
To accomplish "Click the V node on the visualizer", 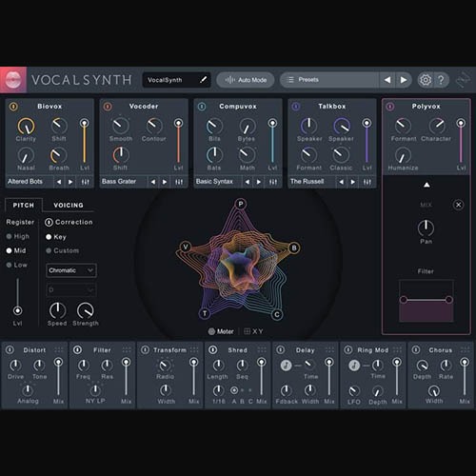I will [186, 247].
